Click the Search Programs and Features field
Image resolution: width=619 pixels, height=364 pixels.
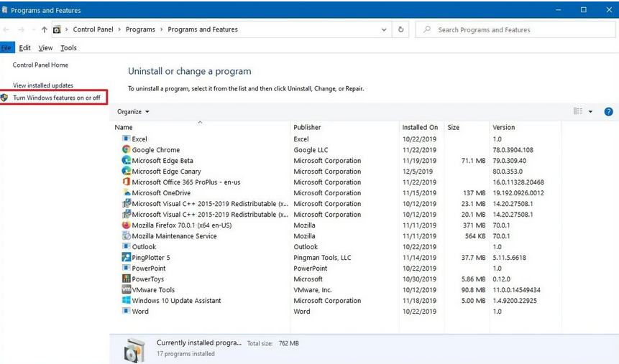click(x=515, y=29)
